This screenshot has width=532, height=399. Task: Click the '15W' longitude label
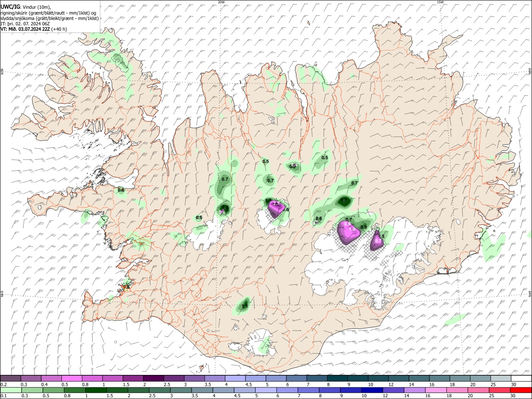coord(440,2)
